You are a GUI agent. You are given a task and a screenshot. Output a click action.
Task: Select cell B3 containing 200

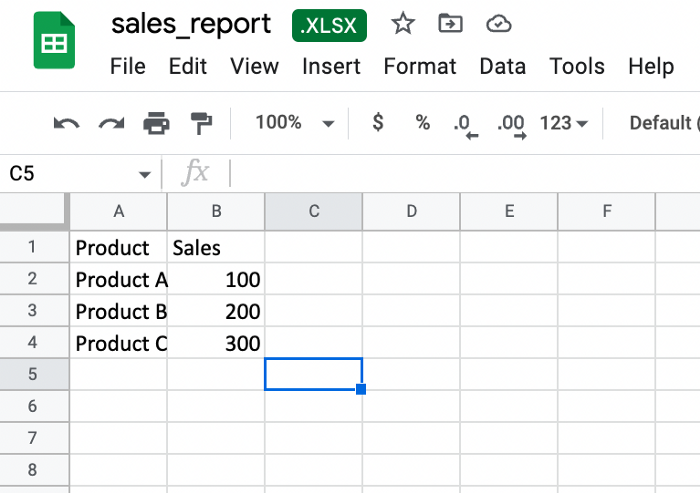click(x=216, y=311)
